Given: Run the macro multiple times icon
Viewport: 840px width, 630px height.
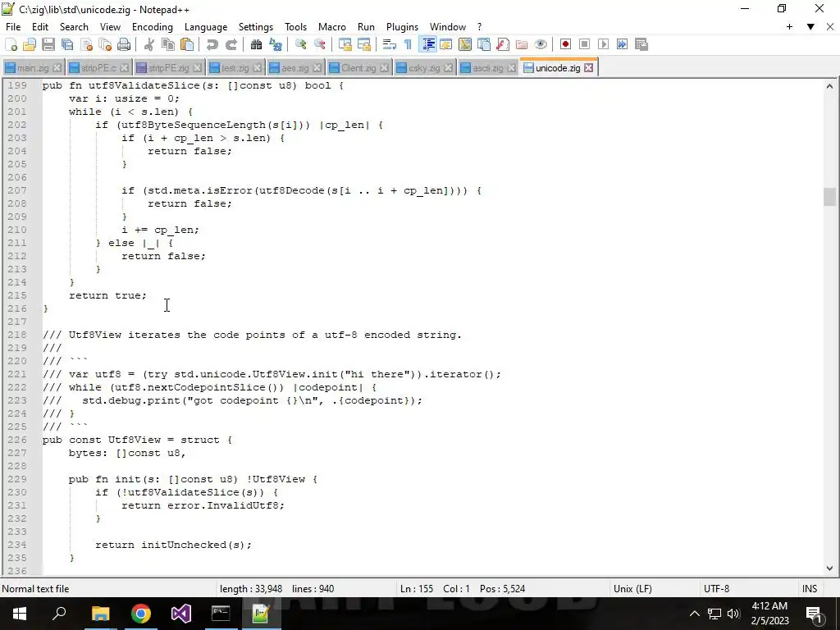Looking at the screenshot, I should click(622, 44).
